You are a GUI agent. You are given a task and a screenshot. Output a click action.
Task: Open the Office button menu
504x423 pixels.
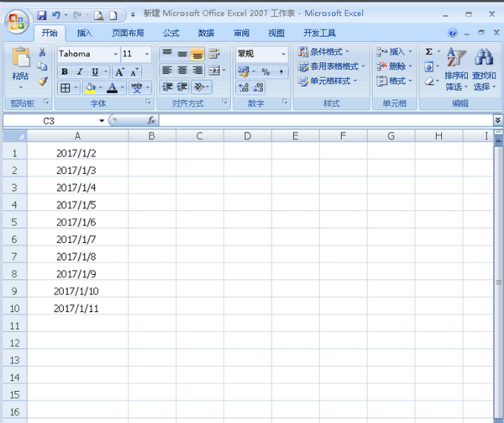click(x=17, y=22)
